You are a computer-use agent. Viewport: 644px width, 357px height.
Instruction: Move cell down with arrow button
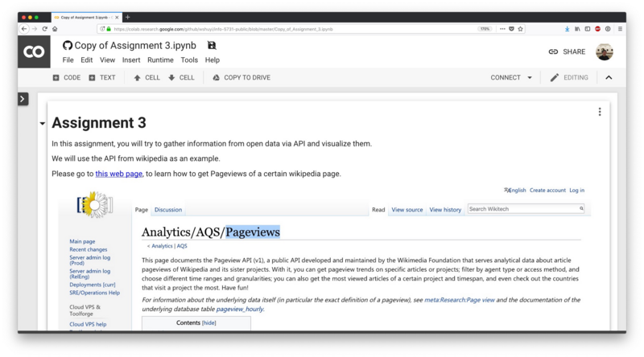[x=181, y=78]
